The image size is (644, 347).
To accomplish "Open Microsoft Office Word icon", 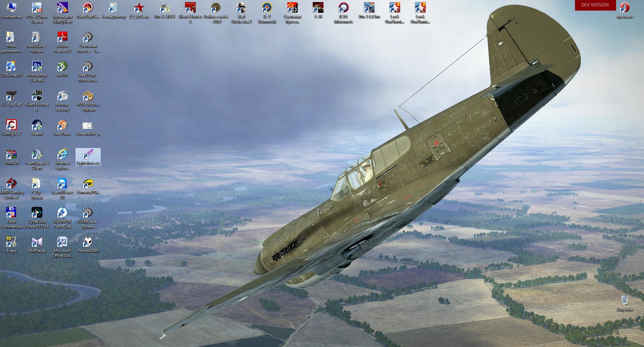I will (x=62, y=247).
